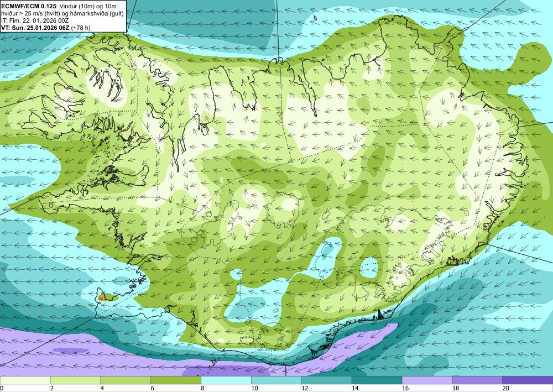Select the medium green 4–6 m/s legend swatch
This screenshot has width=553, height=392.
pyautogui.click(x=126, y=380)
